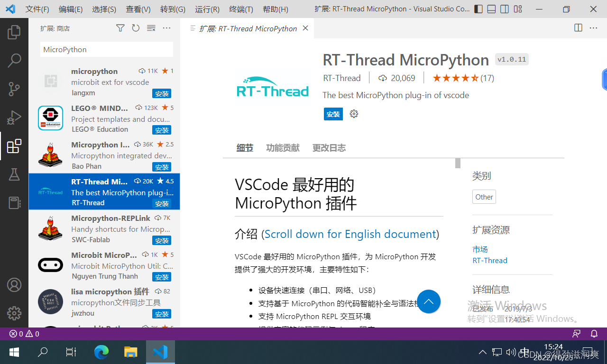Follow the Scroll down for English document link
The width and height of the screenshot is (607, 364).
pyautogui.click(x=350, y=234)
